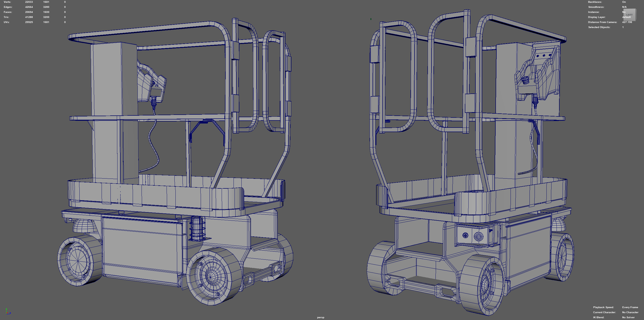
Task: Select the Faces label in the HUD
Action: (x=8, y=12)
